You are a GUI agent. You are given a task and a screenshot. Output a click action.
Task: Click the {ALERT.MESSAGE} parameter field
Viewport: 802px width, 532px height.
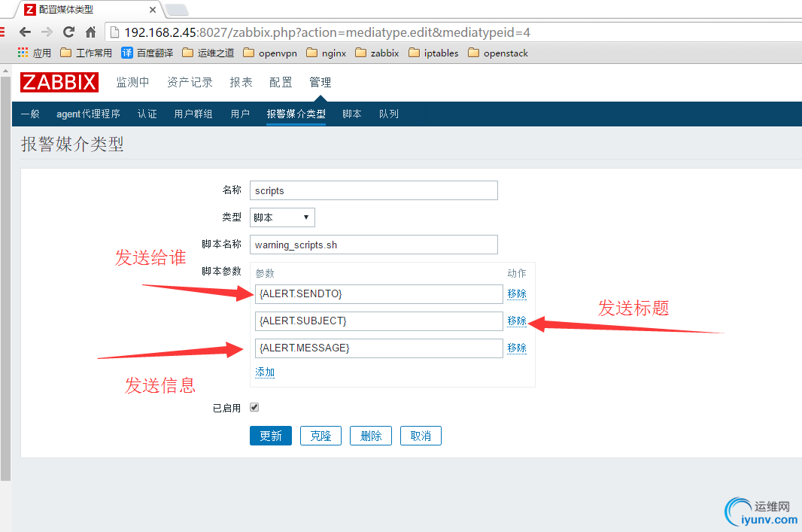(378, 348)
